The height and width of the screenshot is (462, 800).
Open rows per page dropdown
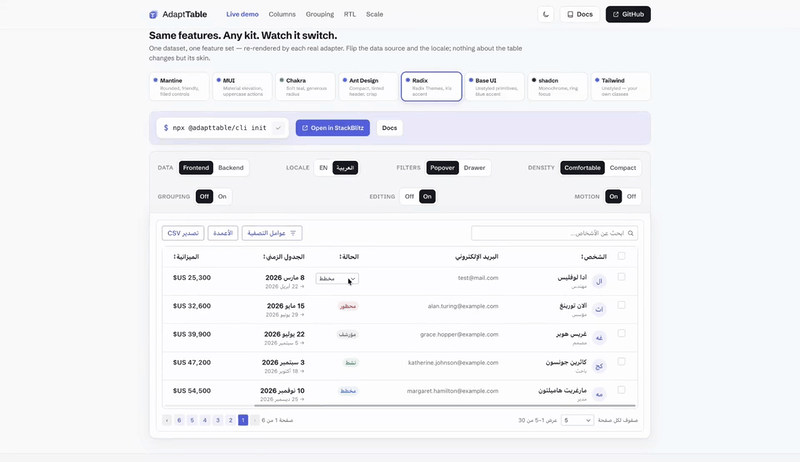coord(577,420)
